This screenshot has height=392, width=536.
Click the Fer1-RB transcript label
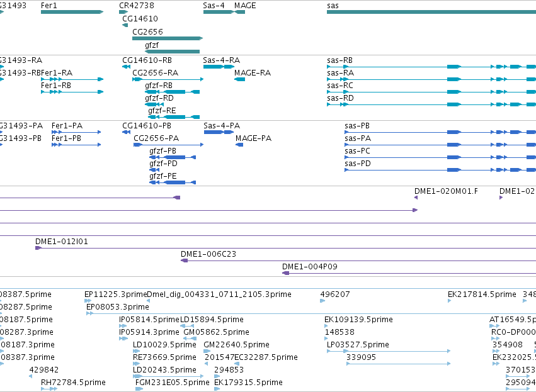coord(56,86)
